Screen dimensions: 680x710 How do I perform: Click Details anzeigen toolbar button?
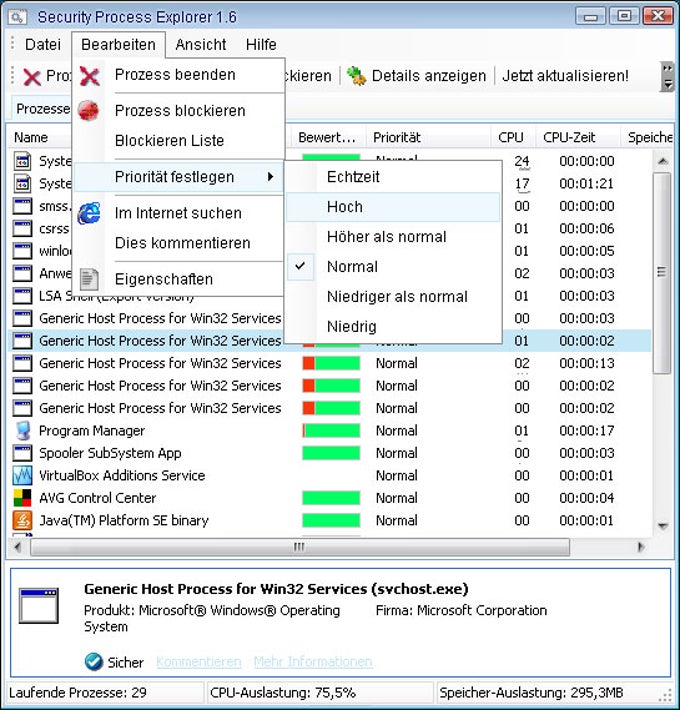(416, 76)
